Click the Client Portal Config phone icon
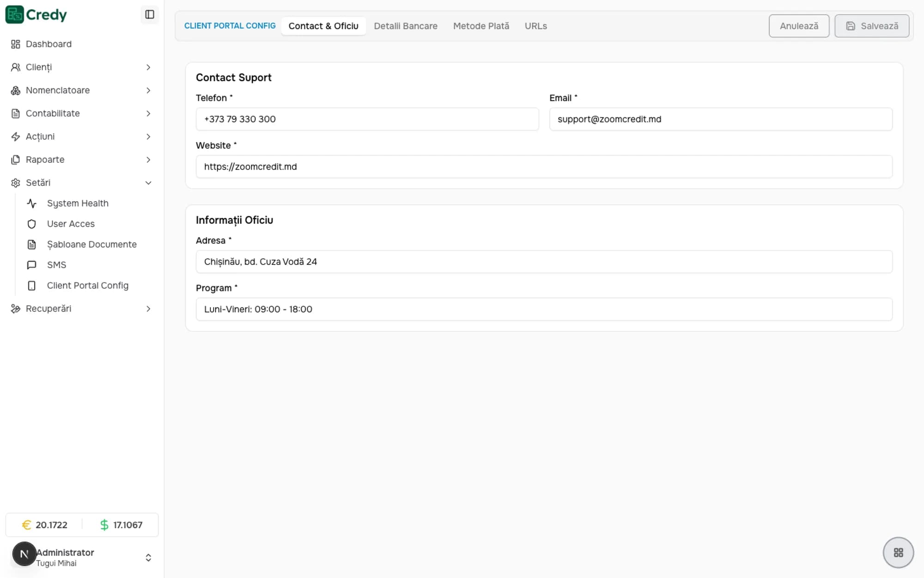 (31, 286)
